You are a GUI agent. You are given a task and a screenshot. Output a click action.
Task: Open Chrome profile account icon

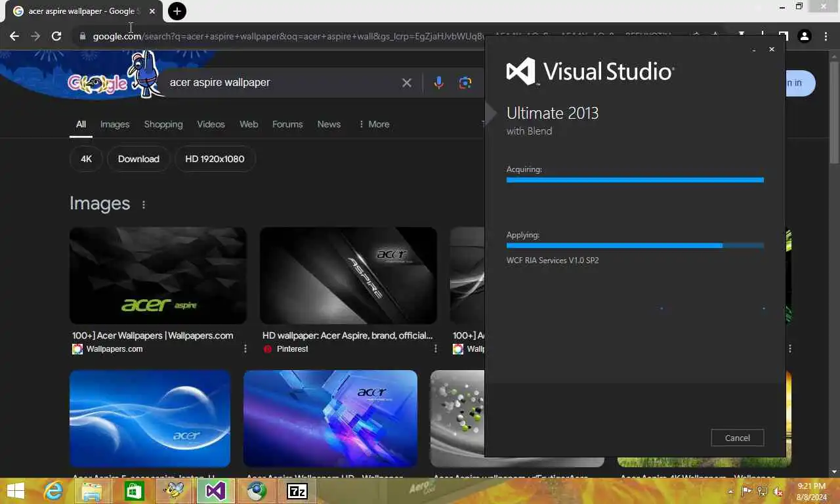[x=805, y=36]
